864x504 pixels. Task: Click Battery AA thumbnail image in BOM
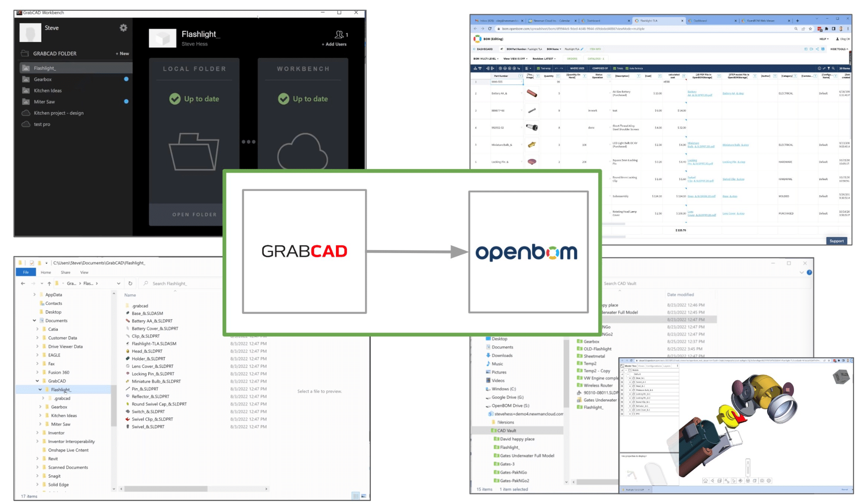[x=532, y=93]
